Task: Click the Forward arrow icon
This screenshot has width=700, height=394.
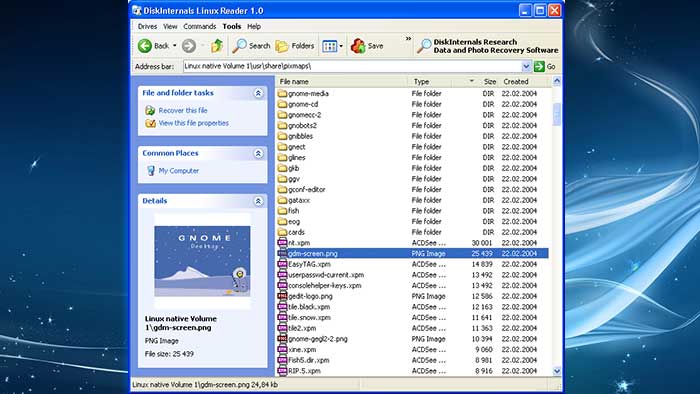Action: click(189, 46)
